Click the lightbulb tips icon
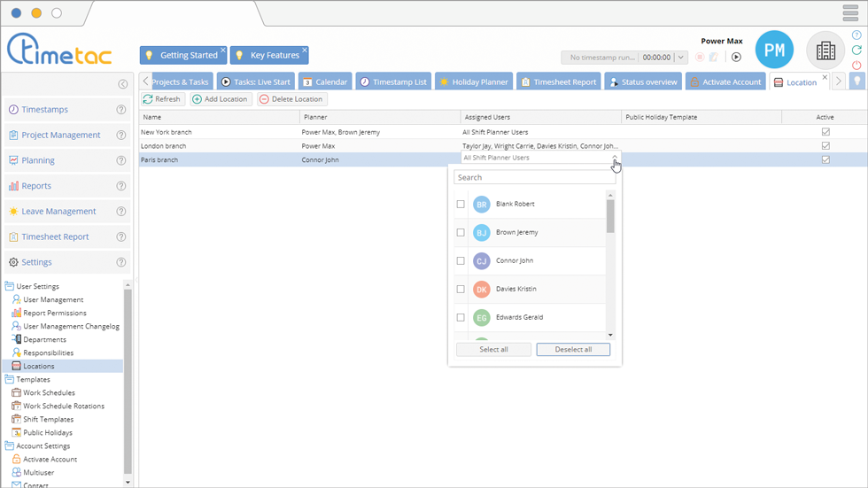 tap(857, 81)
